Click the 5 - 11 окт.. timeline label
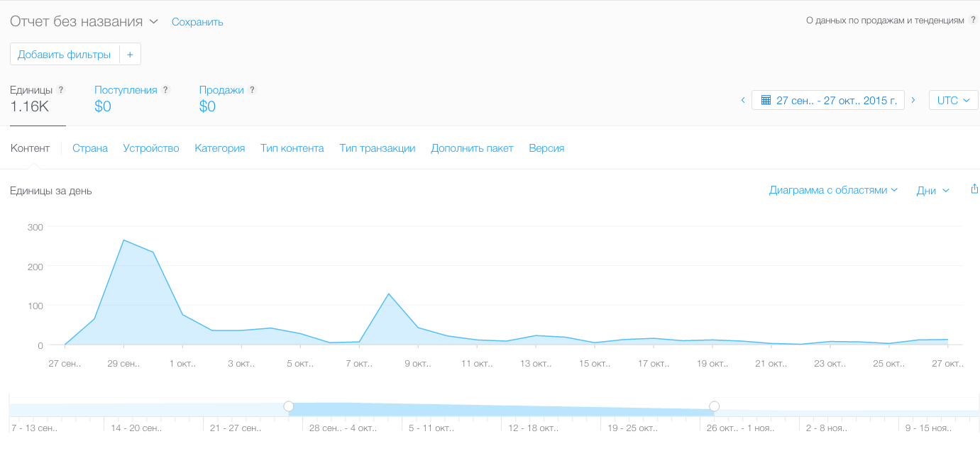 [x=431, y=428]
